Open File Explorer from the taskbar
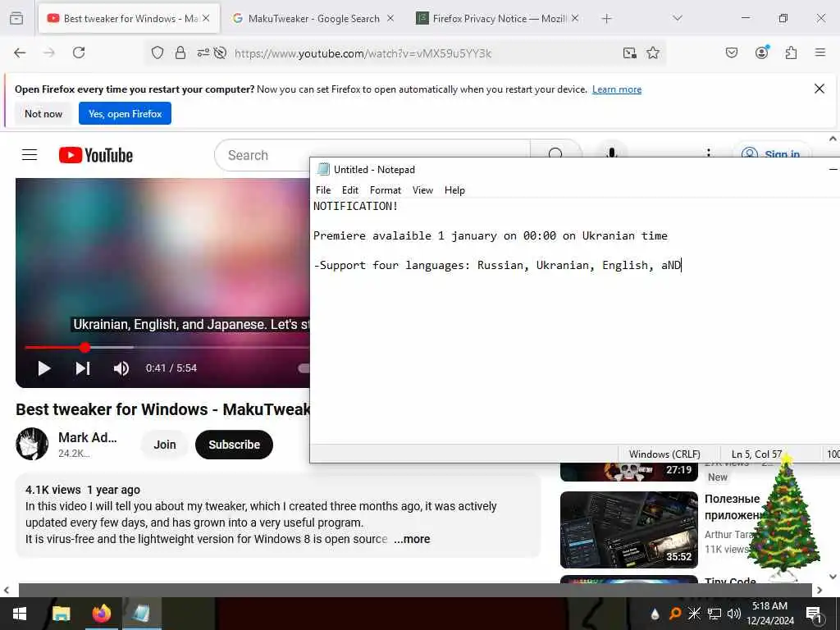840x630 pixels. [61, 614]
